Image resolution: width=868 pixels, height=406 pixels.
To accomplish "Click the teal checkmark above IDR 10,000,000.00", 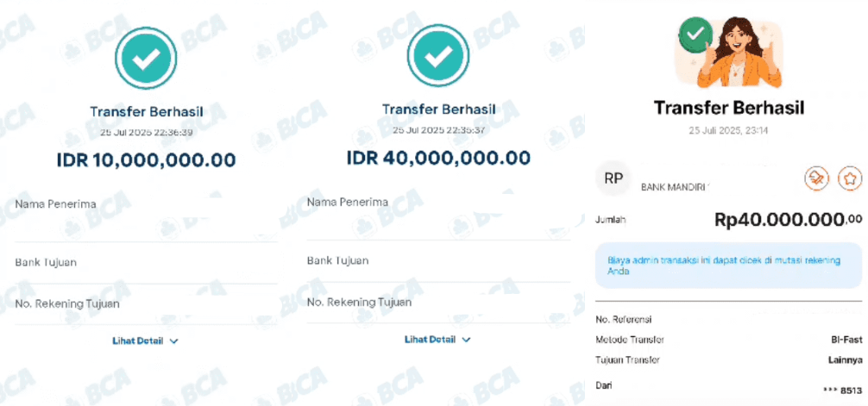I will click(146, 58).
